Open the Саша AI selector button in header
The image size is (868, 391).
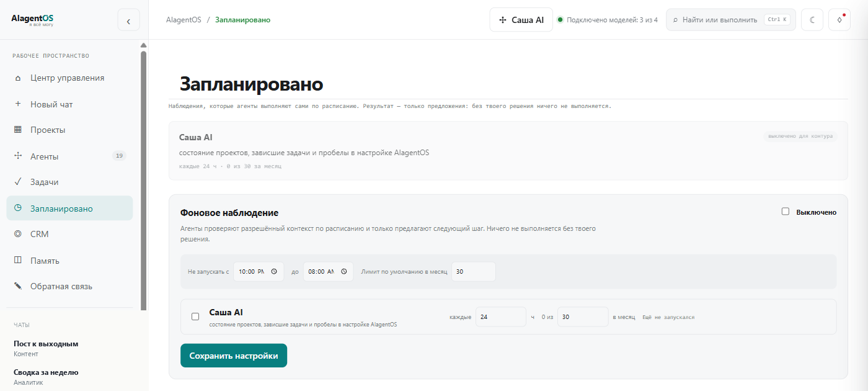[x=521, y=20]
